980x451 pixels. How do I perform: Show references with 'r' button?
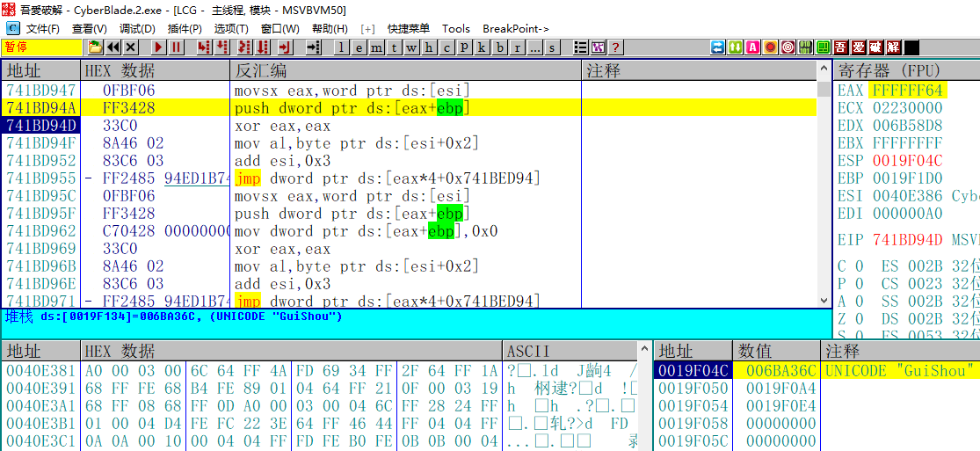point(517,47)
